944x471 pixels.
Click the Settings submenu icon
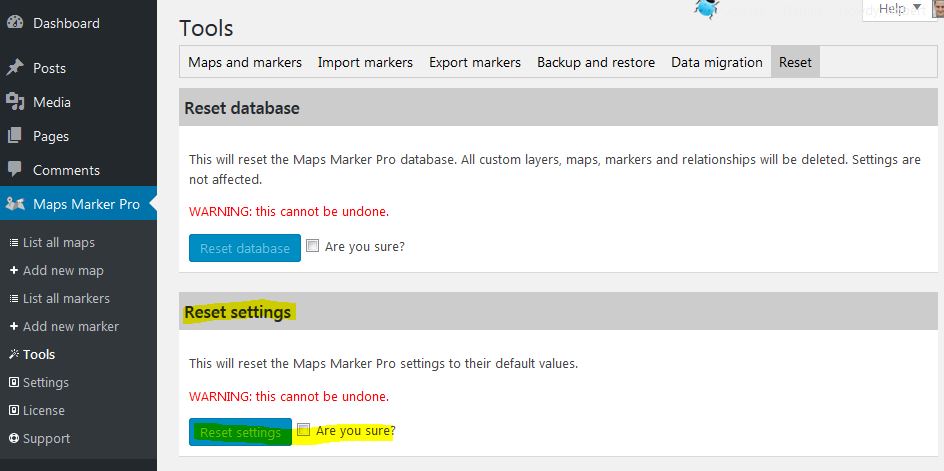click(x=14, y=382)
